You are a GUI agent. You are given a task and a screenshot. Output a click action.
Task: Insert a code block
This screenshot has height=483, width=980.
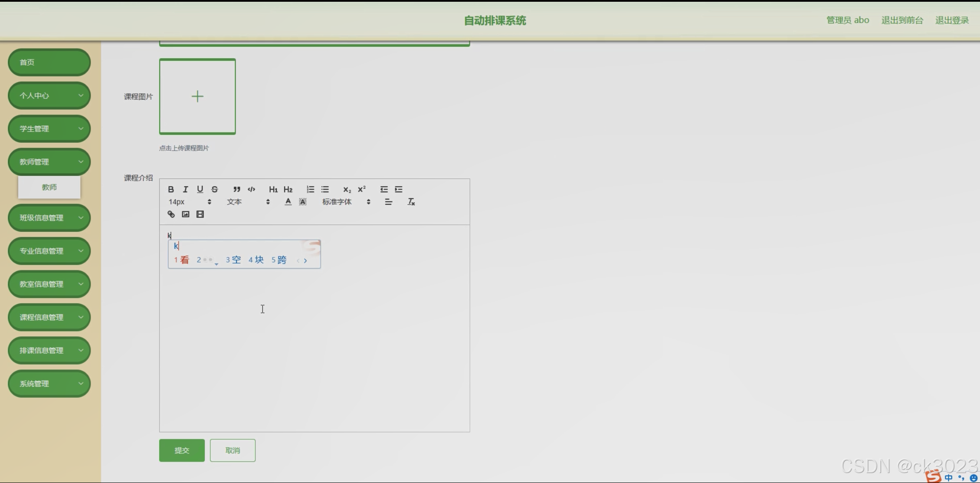coord(251,189)
